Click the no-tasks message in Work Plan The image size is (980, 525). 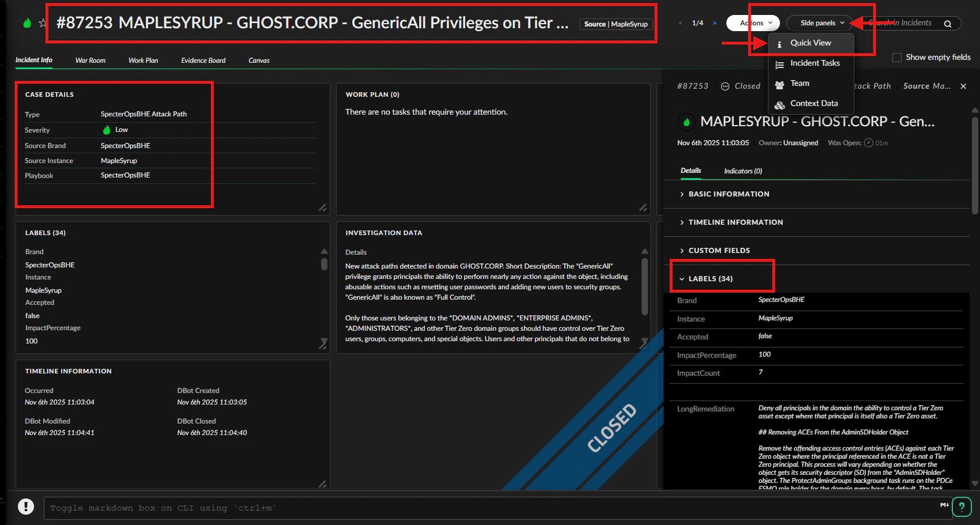(x=426, y=112)
